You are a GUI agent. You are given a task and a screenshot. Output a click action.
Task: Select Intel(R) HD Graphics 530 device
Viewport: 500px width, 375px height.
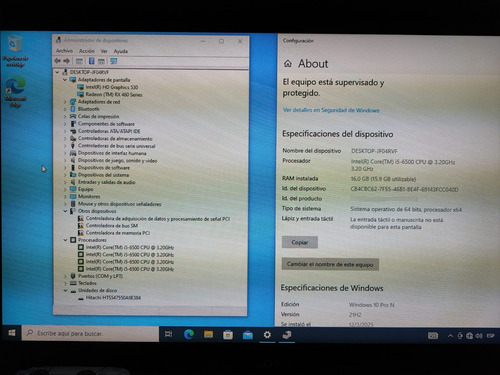pyautogui.click(x=111, y=87)
